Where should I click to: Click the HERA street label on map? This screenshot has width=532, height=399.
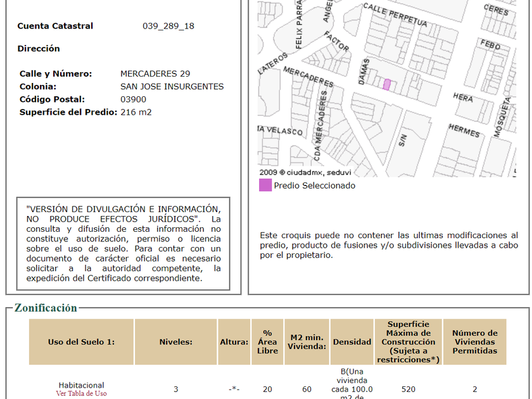(x=463, y=98)
